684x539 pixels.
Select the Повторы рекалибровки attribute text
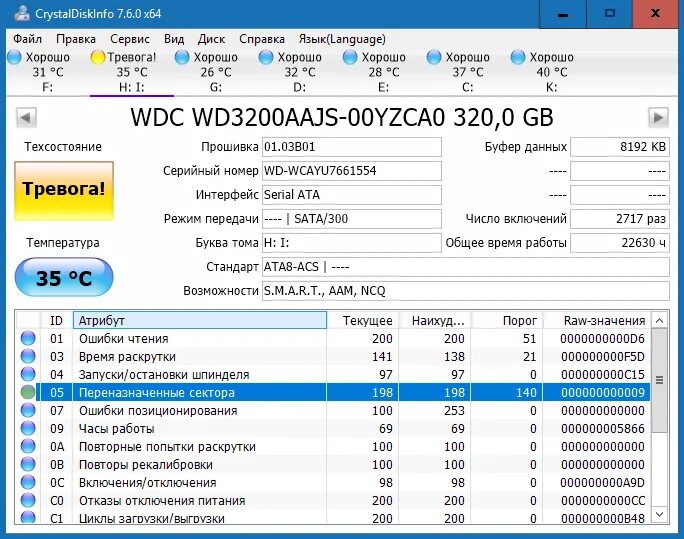point(146,464)
